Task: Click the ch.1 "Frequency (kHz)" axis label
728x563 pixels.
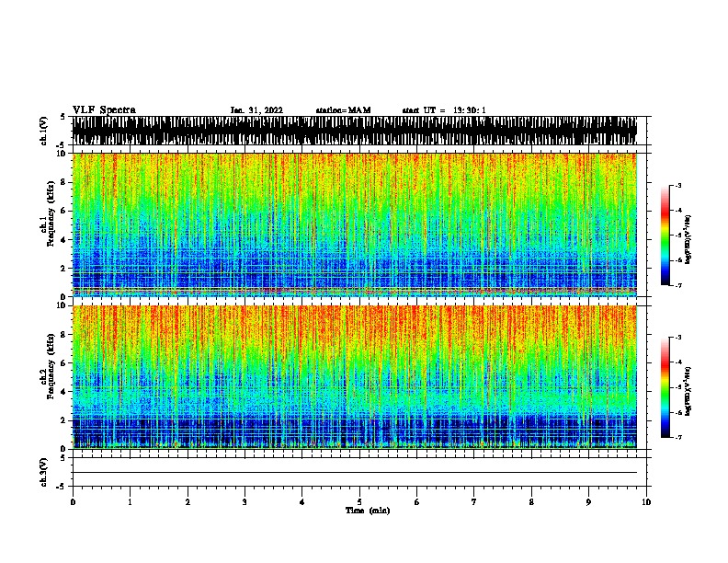Action: coord(51,214)
